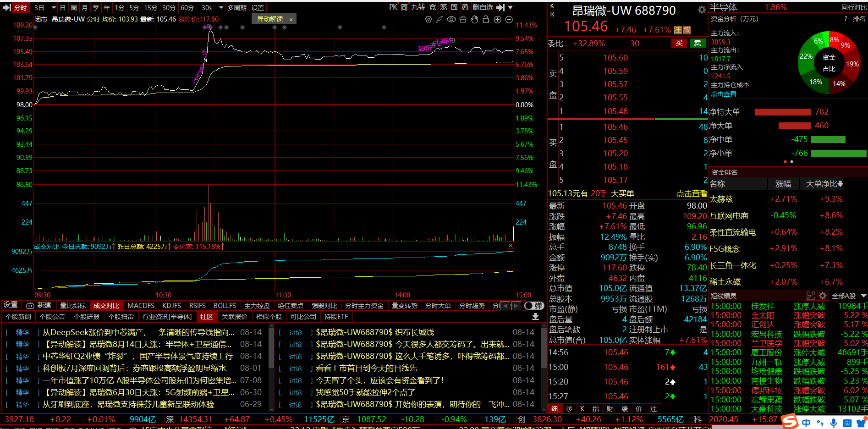Sort by 大单净比 column header arrow
This screenshot has height=429, width=868.
pos(841,184)
